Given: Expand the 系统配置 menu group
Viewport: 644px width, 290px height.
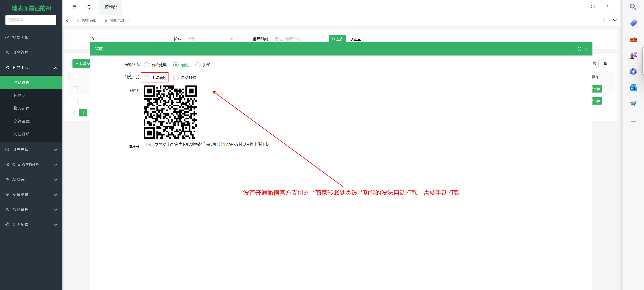Looking at the screenshot, I should [31, 225].
